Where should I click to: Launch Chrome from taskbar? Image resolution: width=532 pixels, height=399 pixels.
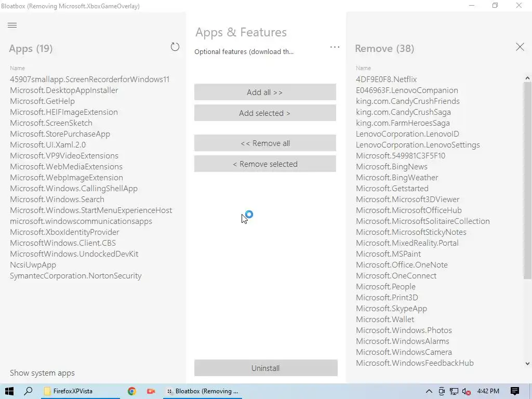click(x=131, y=391)
